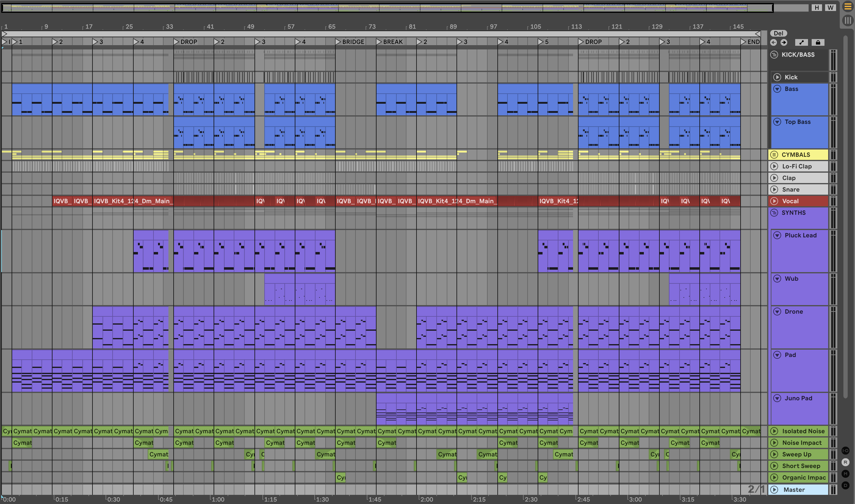Jump to the next locator with the right arrow
Viewport: 855px width, 504px height.
784,42
